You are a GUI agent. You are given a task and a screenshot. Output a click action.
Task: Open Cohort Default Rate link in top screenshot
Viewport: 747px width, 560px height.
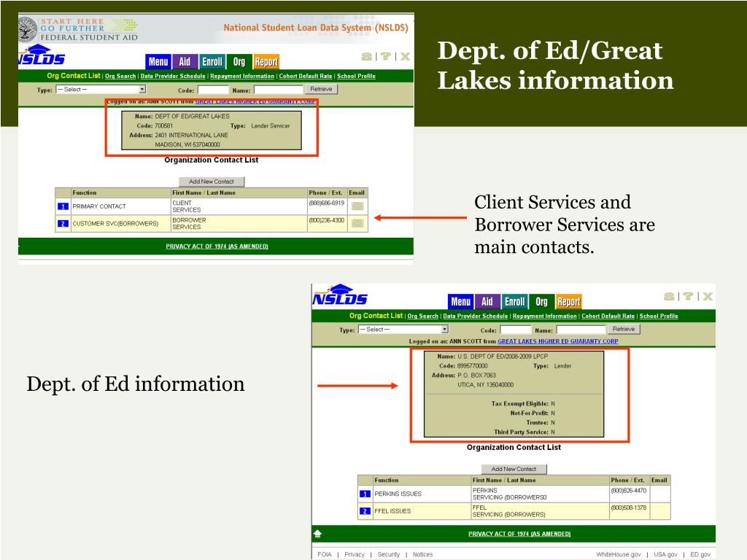pos(306,76)
